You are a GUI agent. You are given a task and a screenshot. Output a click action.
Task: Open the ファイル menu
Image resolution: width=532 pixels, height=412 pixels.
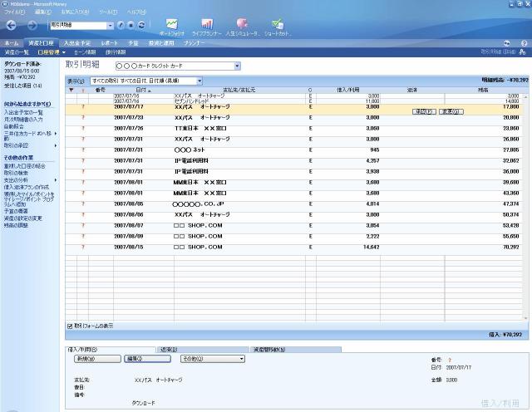(x=14, y=12)
